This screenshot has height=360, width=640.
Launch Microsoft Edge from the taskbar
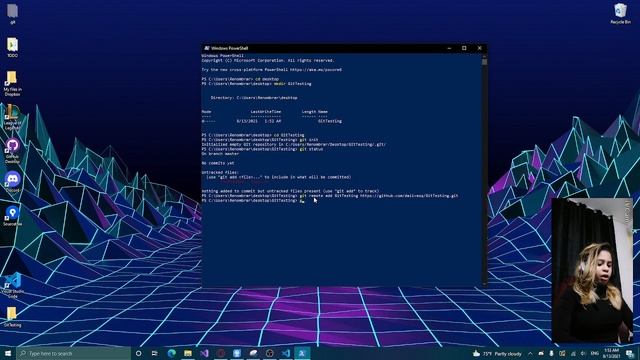tap(171, 353)
